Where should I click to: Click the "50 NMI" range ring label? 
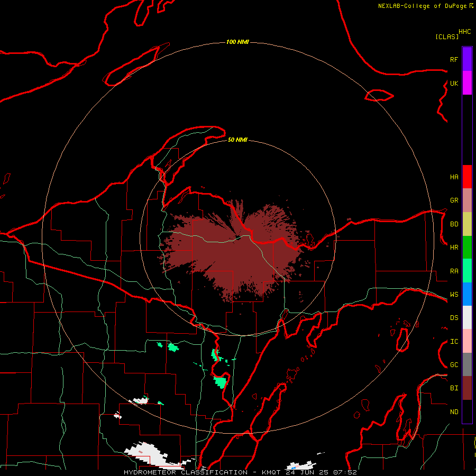237,140
